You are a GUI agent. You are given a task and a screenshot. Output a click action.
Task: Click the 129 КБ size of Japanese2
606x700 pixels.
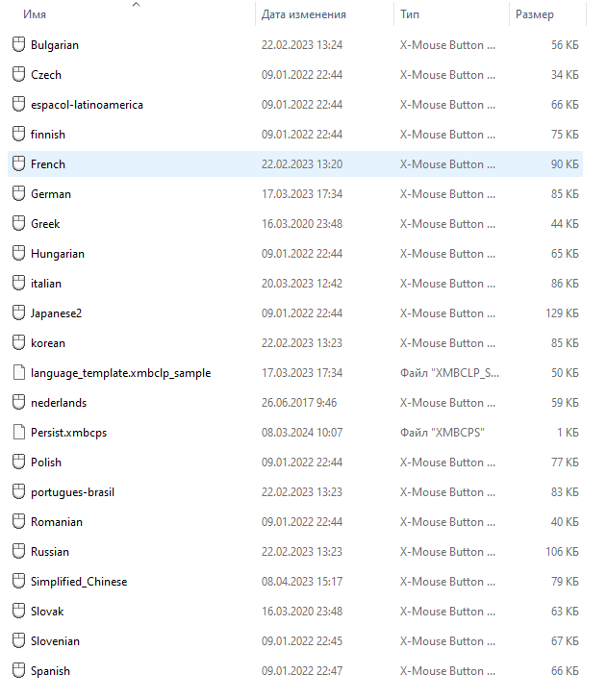coord(563,313)
